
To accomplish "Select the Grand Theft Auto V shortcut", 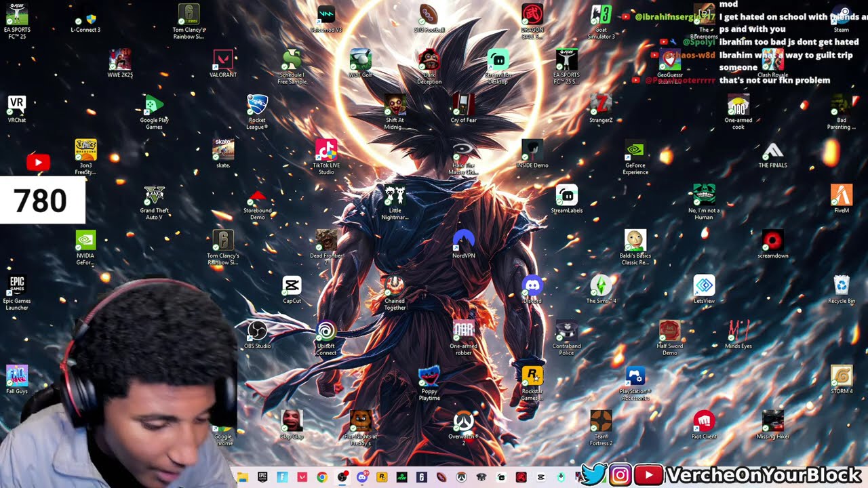I will [x=154, y=203].
